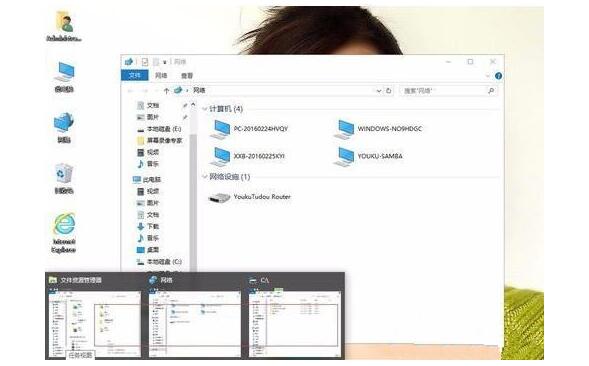This screenshot has height=366, width=589.
Task: Switch to the C:\ taskbar preview
Action: pos(295,317)
